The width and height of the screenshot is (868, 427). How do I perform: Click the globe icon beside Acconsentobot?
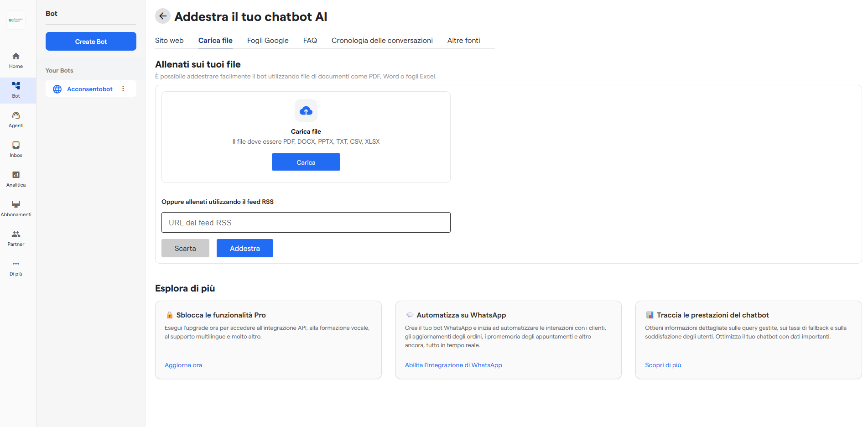coord(57,89)
